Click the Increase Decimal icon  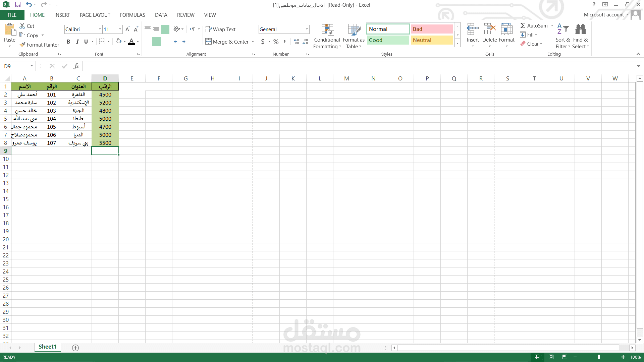tap(297, 42)
